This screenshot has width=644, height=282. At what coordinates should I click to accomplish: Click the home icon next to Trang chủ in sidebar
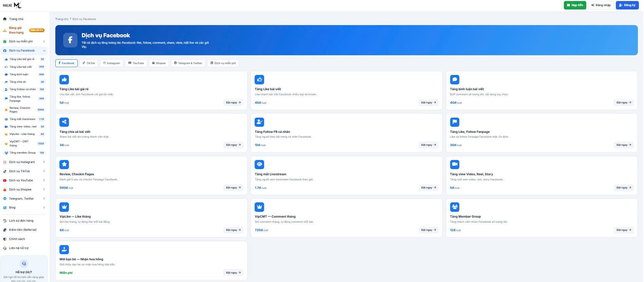coord(5,19)
